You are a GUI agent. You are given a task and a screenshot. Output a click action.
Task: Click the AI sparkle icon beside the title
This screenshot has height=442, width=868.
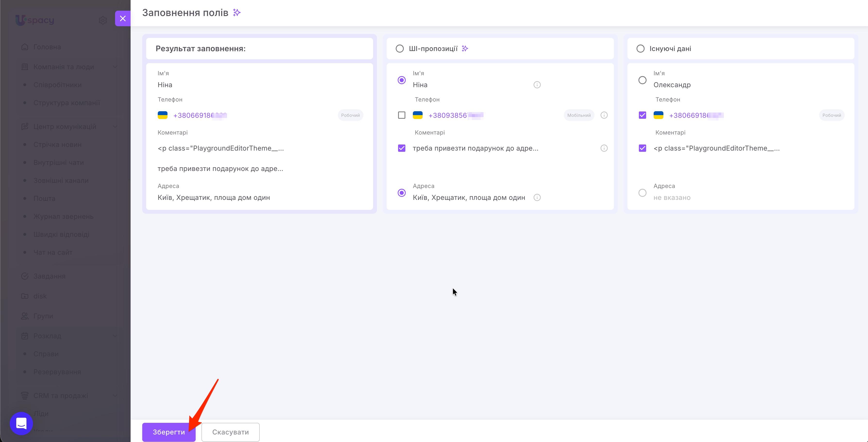pyautogui.click(x=237, y=13)
